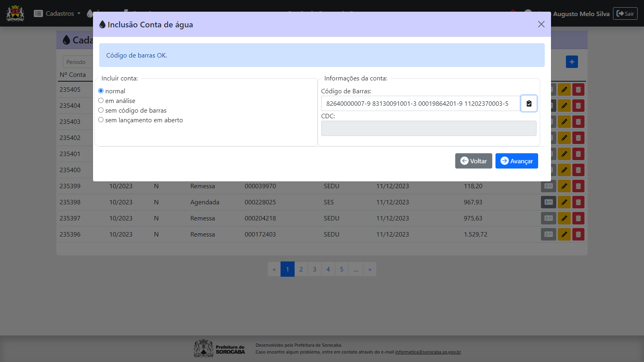This screenshot has width=644, height=362.
Task: Close the Inclusão Conta de água dialog
Action: (x=541, y=25)
